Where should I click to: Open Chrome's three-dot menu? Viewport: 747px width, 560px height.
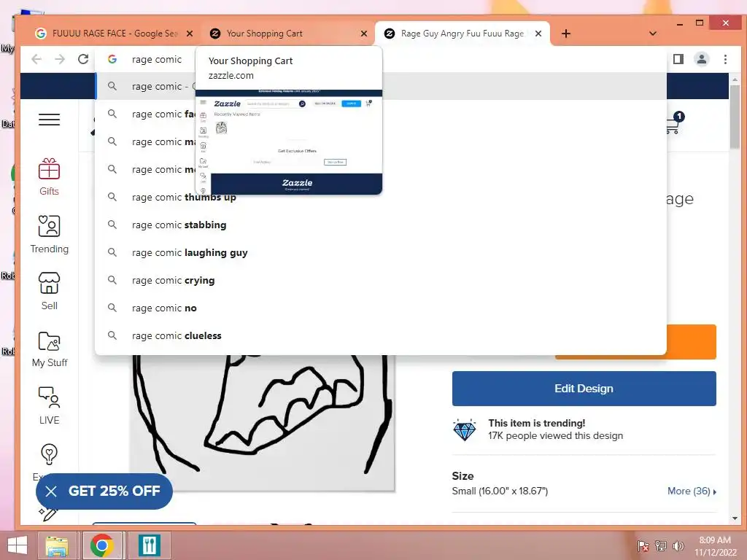click(725, 59)
